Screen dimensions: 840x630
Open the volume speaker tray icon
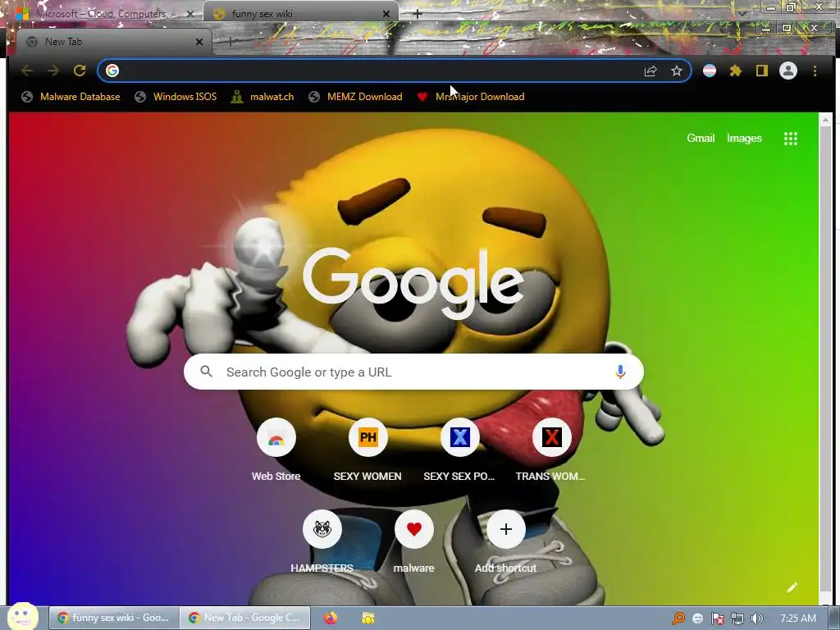pos(756,619)
